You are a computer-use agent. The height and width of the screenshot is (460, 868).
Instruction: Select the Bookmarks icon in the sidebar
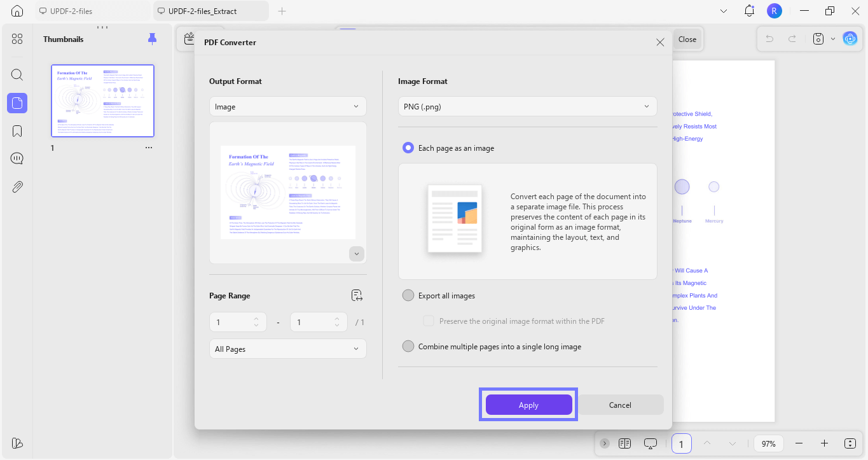17,130
